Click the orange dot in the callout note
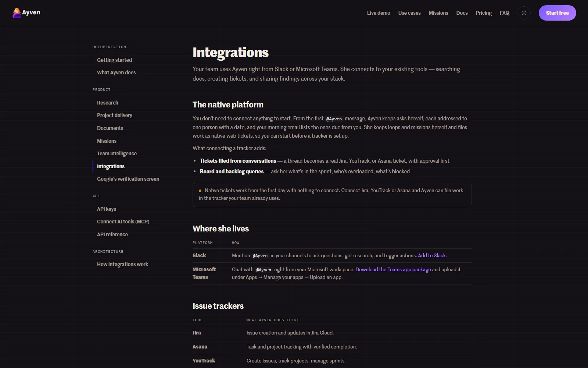The height and width of the screenshot is (368, 588). click(x=200, y=191)
